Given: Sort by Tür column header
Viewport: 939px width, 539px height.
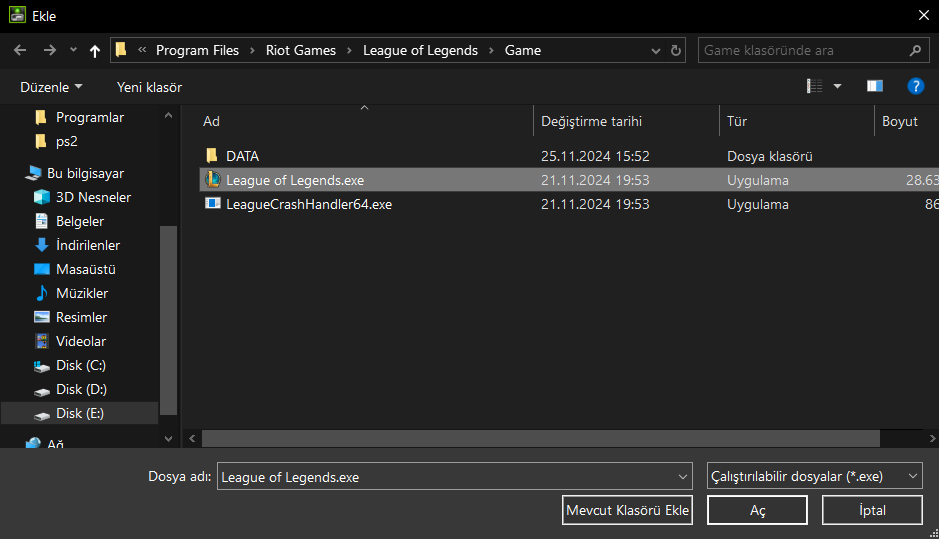Looking at the screenshot, I should click(737, 121).
